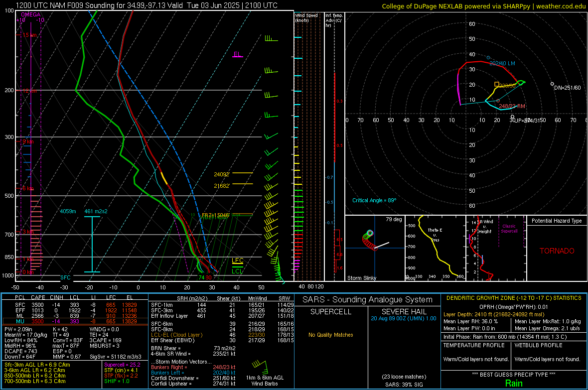Screen dimensions: 588x390
Task: Click the SigSvr = 51182 m3/s3 value
Action: pos(116,357)
